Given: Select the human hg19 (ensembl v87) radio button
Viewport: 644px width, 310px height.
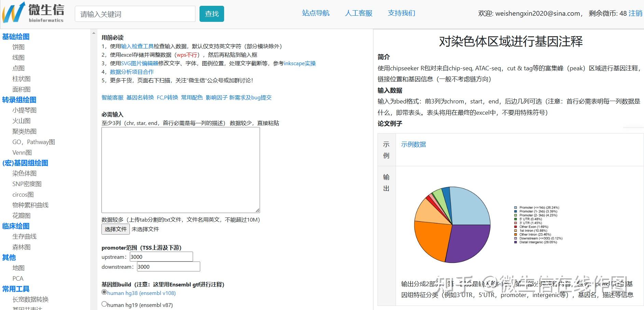Looking at the screenshot, I should pyautogui.click(x=104, y=304).
